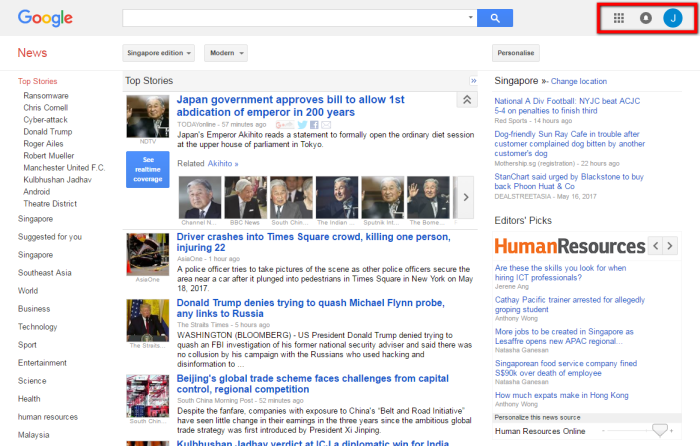Select Theatre District topic

point(50,204)
